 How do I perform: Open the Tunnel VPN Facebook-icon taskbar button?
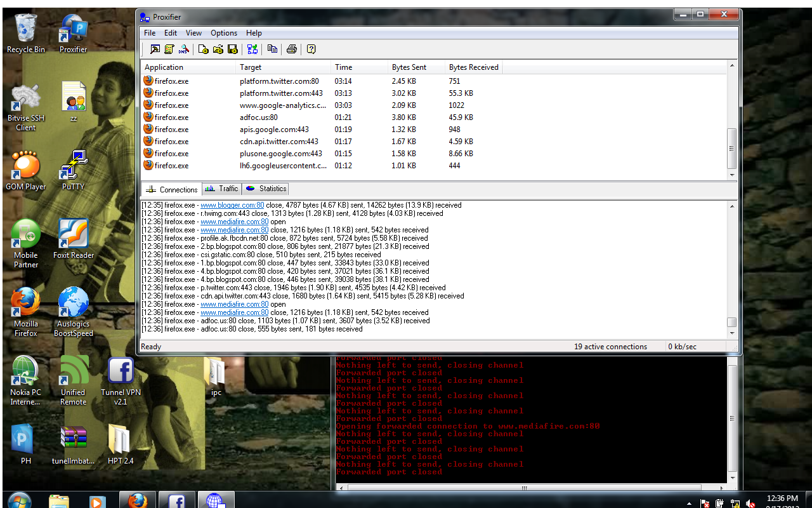click(176, 500)
